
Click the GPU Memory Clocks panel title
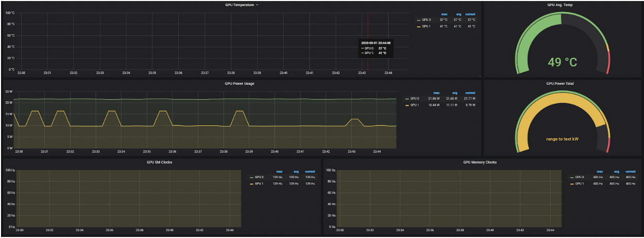(480, 162)
